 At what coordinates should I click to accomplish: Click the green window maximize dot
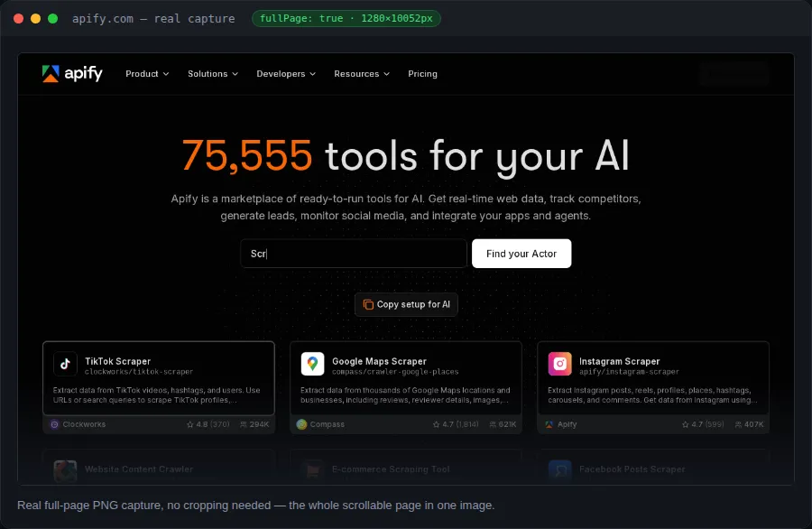(53, 19)
